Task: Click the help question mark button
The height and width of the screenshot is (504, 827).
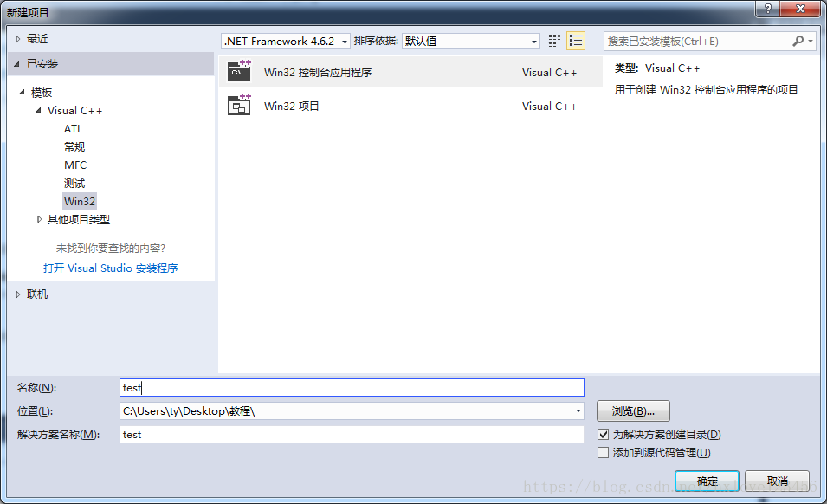Action: (767, 9)
